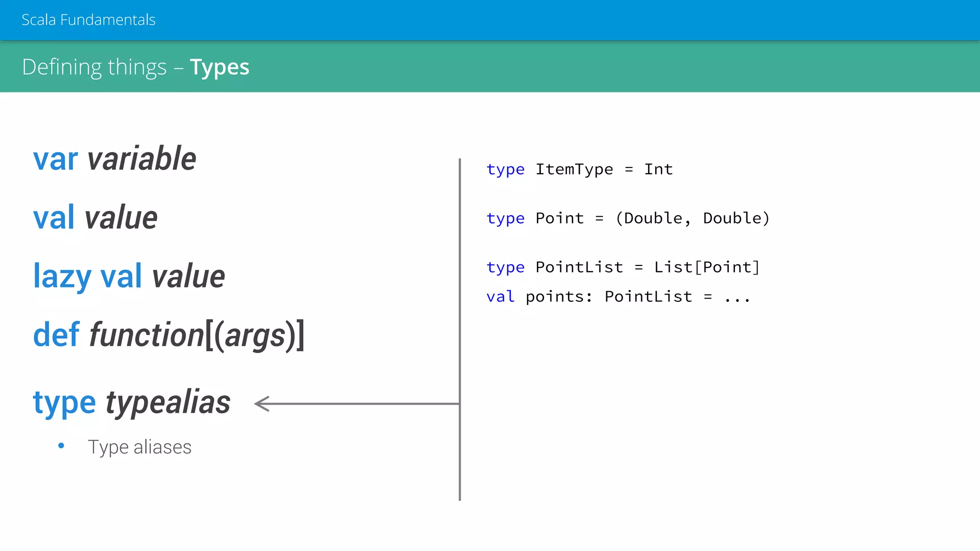Click the 'Type aliases' bullet text
The image size is (980, 551).
140,447
